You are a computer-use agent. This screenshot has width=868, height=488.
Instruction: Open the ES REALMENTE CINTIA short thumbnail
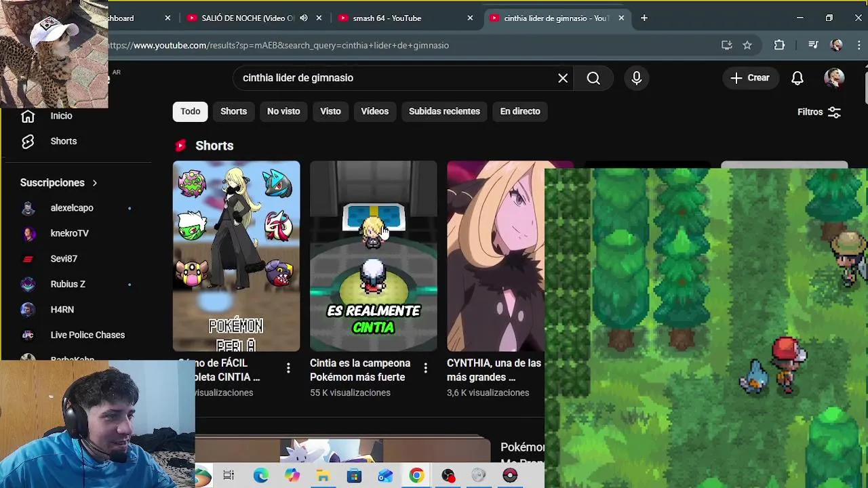(x=374, y=256)
